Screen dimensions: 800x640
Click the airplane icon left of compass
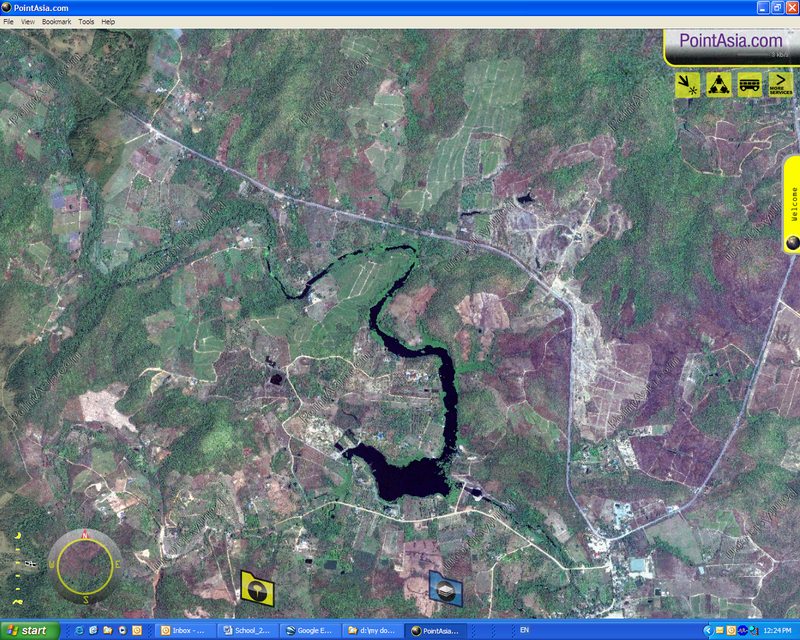(30, 563)
